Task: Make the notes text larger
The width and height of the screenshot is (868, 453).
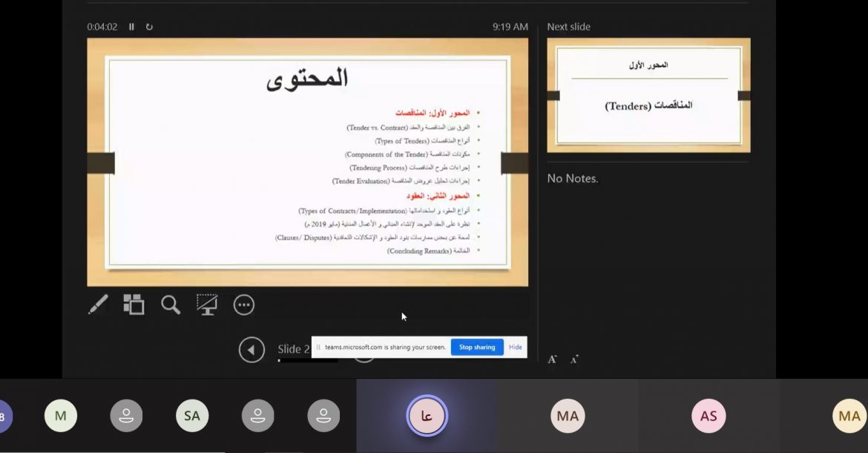Action: 552,359
